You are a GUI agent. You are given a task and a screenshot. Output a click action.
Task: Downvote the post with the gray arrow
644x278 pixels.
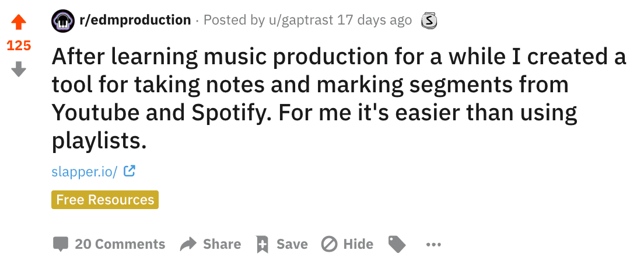[x=19, y=69]
